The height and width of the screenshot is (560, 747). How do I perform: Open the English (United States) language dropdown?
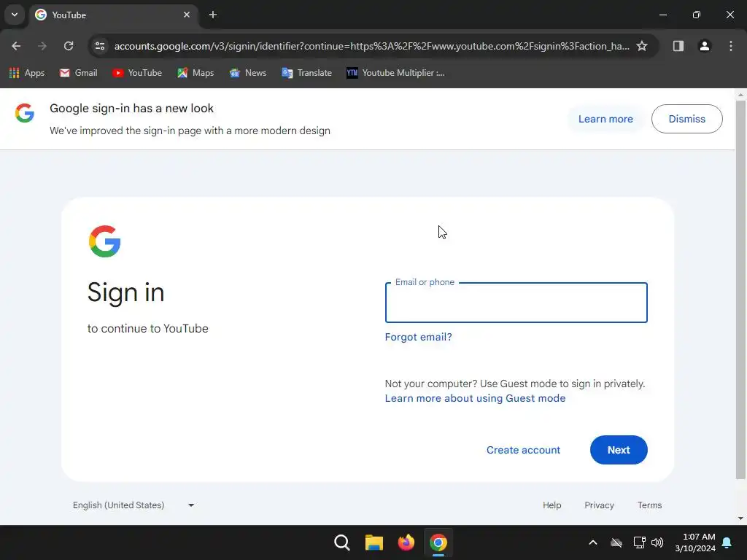point(133,505)
